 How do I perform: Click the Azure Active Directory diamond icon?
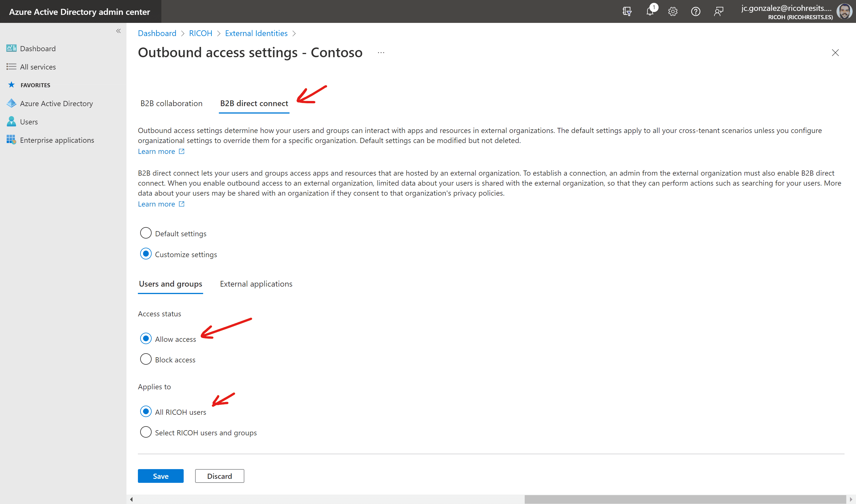pyautogui.click(x=11, y=103)
